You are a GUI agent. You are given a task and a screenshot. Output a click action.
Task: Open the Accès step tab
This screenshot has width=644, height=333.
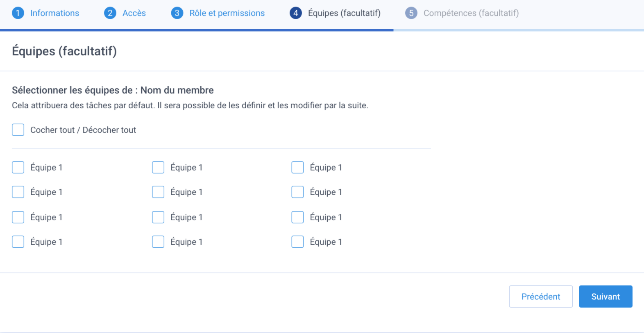(x=134, y=13)
